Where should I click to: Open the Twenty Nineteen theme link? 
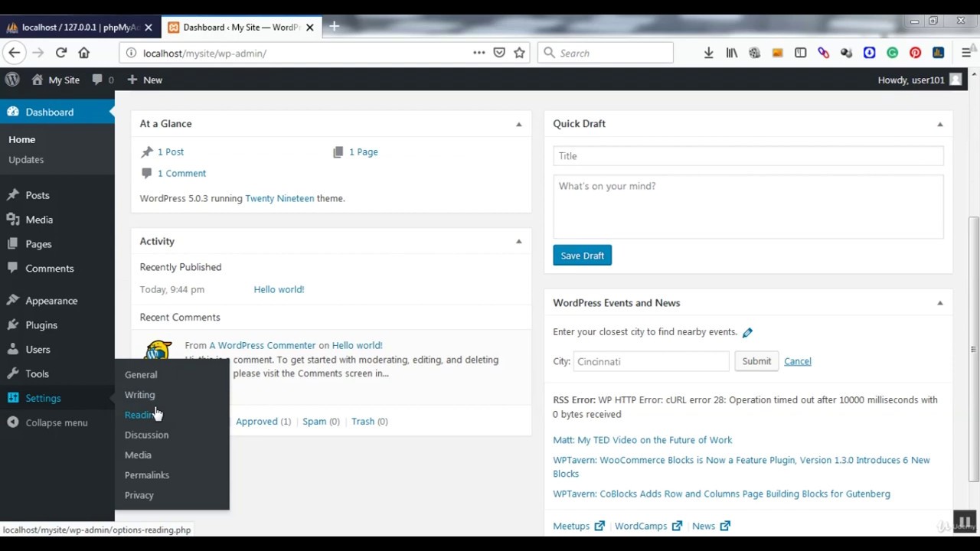click(279, 198)
